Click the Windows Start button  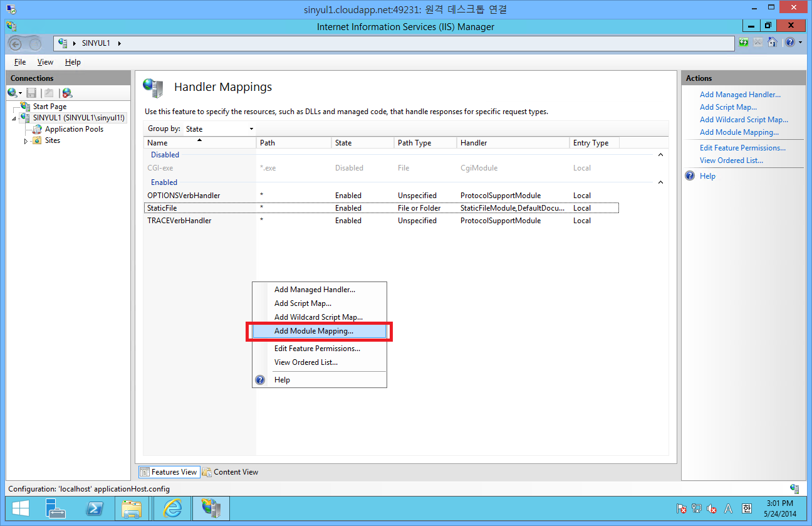[x=19, y=508]
